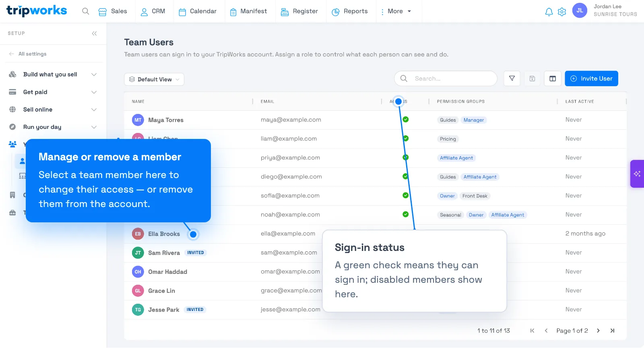Sort by Permission Groups column header
The width and height of the screenshot is (644, 348).
(461, 101)
